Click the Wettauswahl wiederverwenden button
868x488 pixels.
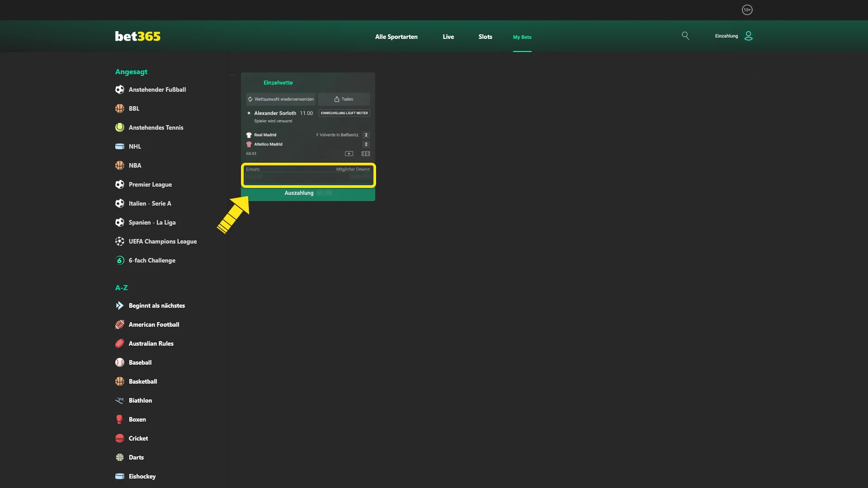coord(280,99)
